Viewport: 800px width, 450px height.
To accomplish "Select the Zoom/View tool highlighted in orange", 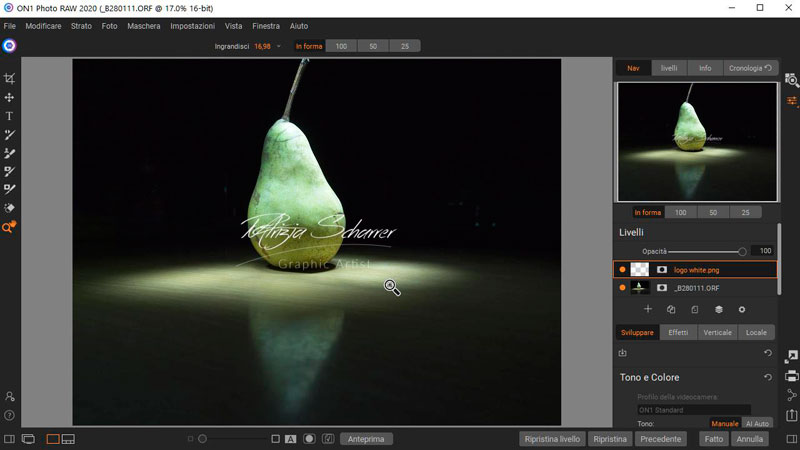I will (9, 227).
